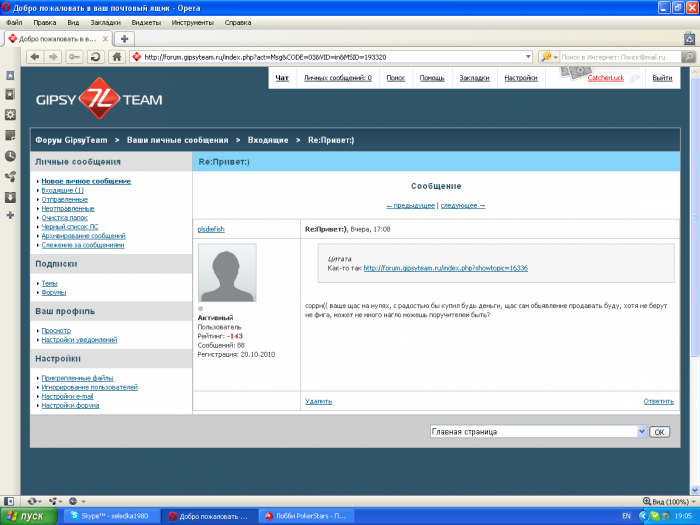Open the search engine selector dropdown
The image size is (700, 525).
pyautogui.click(x=550, y=57)
